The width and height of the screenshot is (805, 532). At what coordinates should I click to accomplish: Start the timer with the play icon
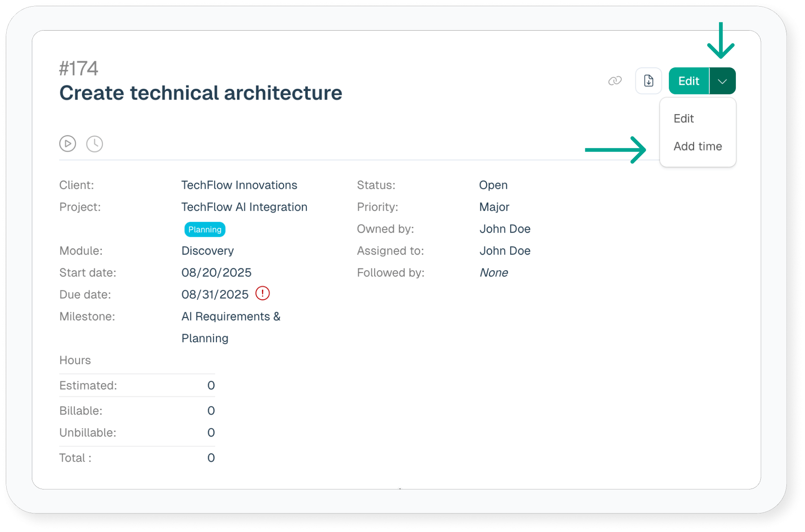coord(67,144)
